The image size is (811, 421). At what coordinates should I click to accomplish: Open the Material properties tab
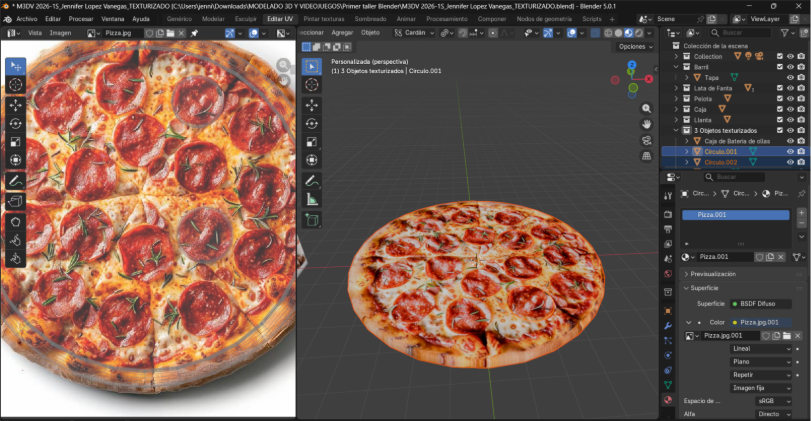[668, 399]
